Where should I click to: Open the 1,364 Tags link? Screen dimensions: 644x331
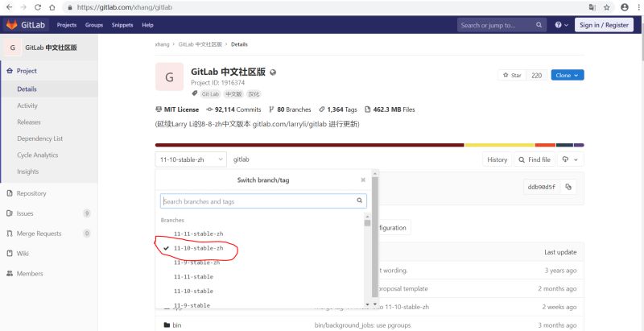click(x=338, y=110)
